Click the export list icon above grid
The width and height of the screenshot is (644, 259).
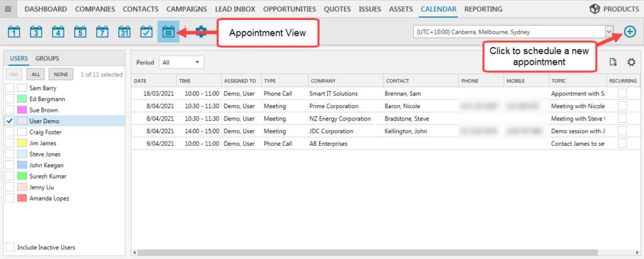tap(613, 62)
